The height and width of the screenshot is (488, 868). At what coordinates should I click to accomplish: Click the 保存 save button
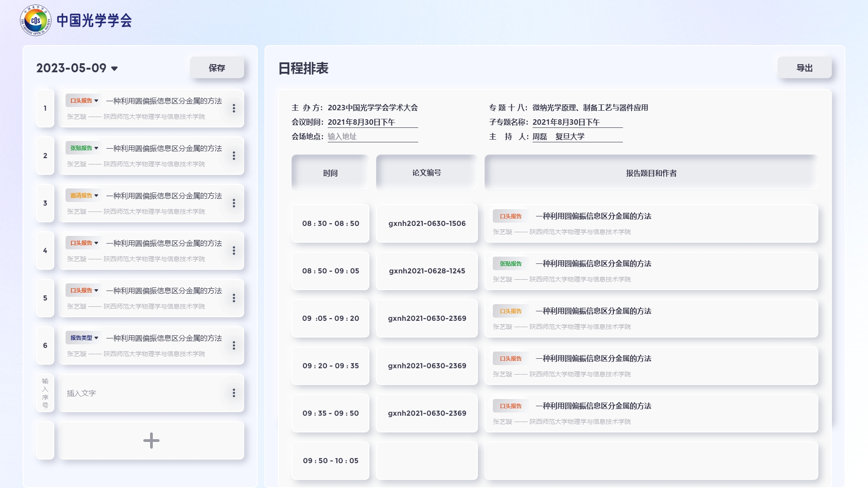tap(217, 68)
